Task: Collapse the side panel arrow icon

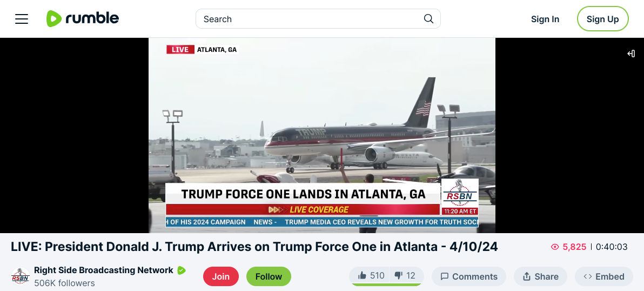Action: (x=631, y=54)
